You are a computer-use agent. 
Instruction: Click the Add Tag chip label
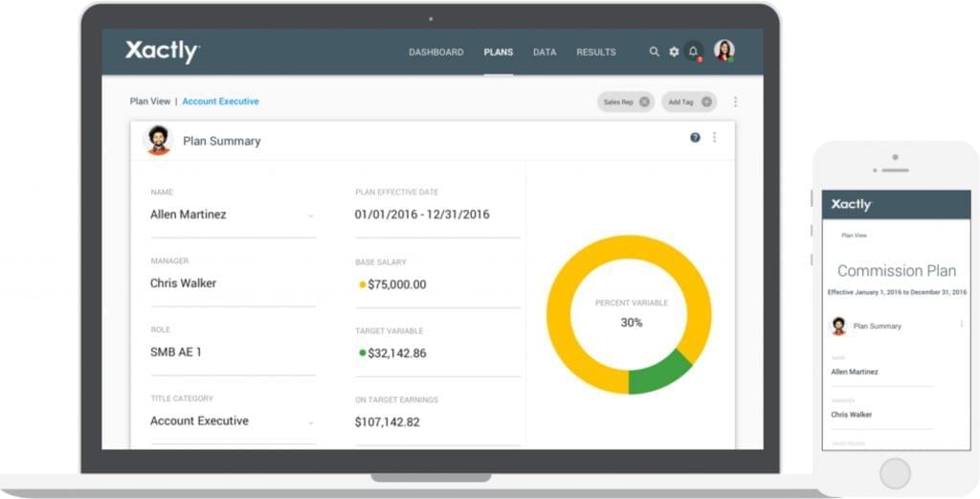click(680, 102)
